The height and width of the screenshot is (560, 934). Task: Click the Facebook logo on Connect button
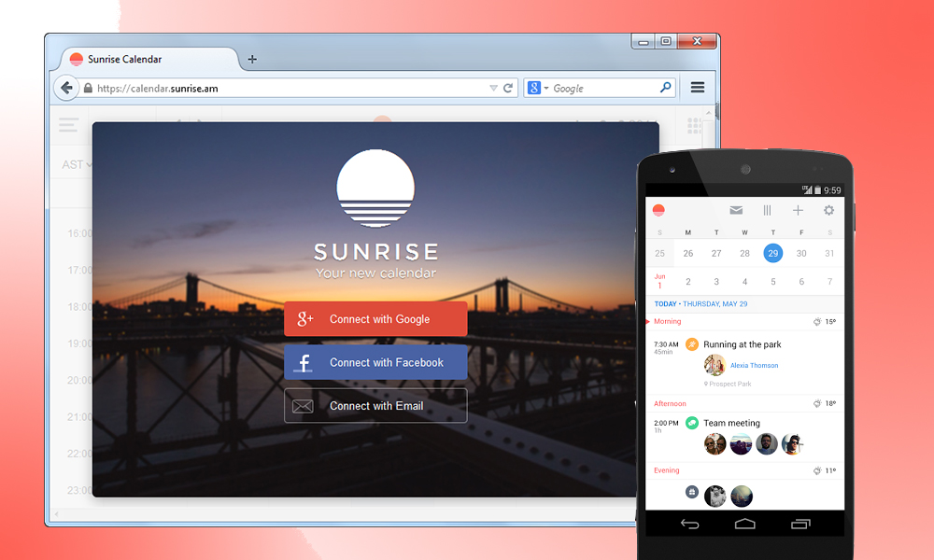304,363
